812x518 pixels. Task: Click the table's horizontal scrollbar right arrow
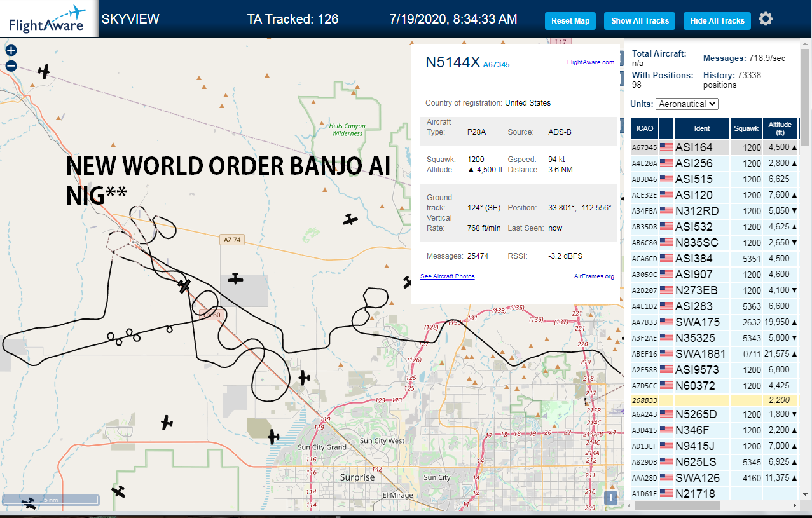point(794,505)
